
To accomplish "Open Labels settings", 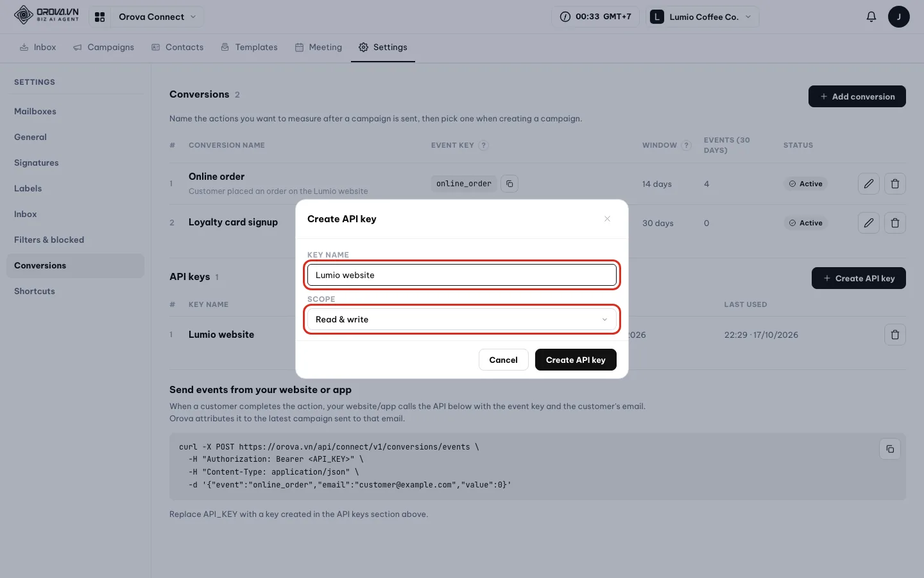I will [x=75, y=189].
